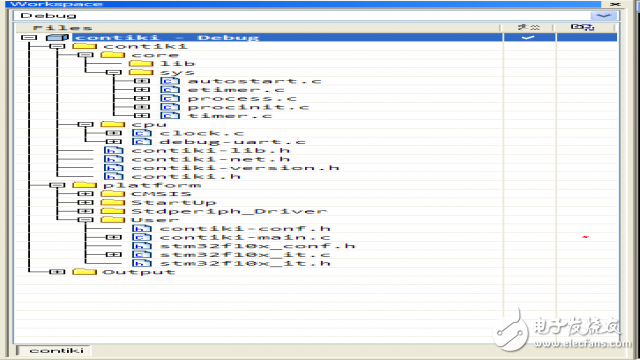Click the autostart.c file icon

point(170,81)
